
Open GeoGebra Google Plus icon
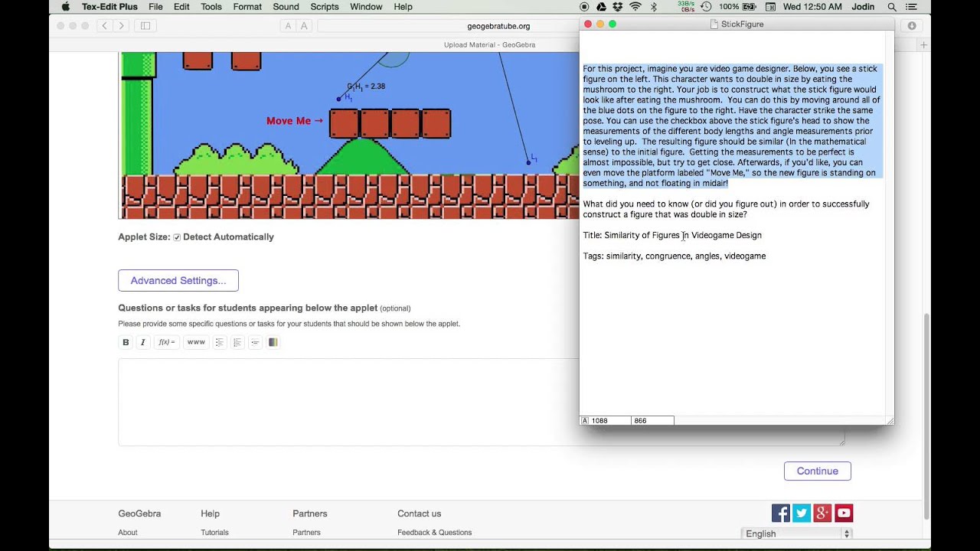click(822, 513)
